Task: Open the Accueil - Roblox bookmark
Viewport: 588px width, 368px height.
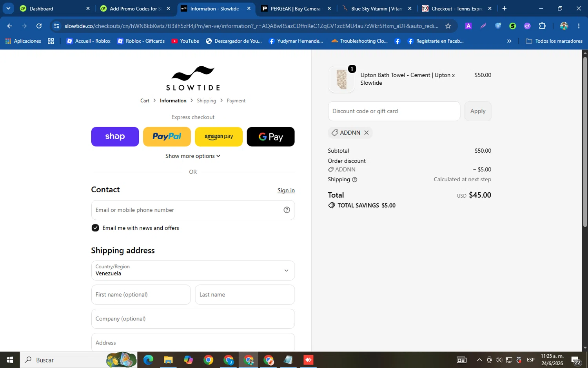Action: [x=89, y=41]
